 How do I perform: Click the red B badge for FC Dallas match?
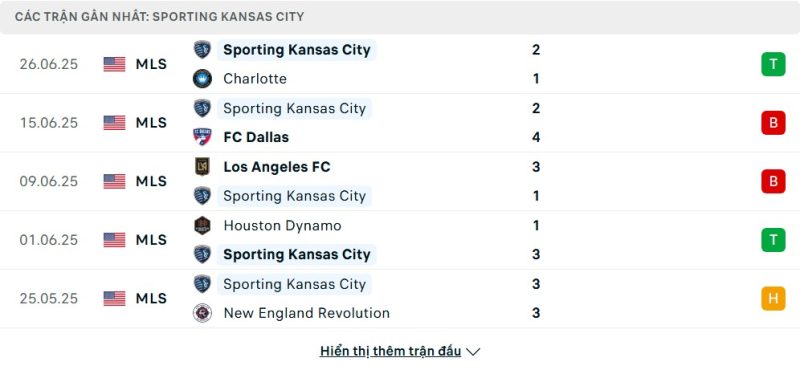coord(773,123)
